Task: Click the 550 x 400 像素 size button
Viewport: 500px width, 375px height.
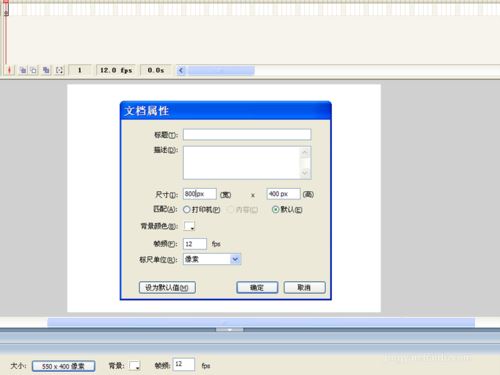Action: (x=63, y=366)
